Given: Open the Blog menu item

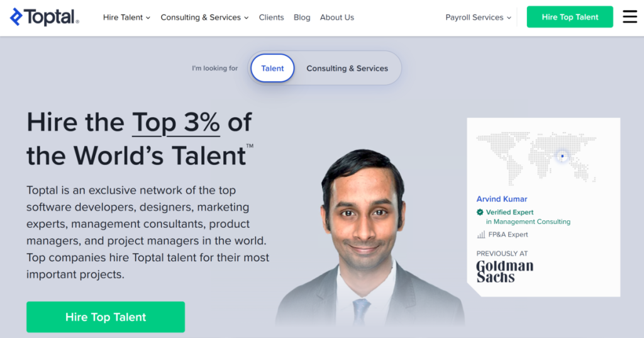Looking at the screenshot, I should (x=302, y=18).
